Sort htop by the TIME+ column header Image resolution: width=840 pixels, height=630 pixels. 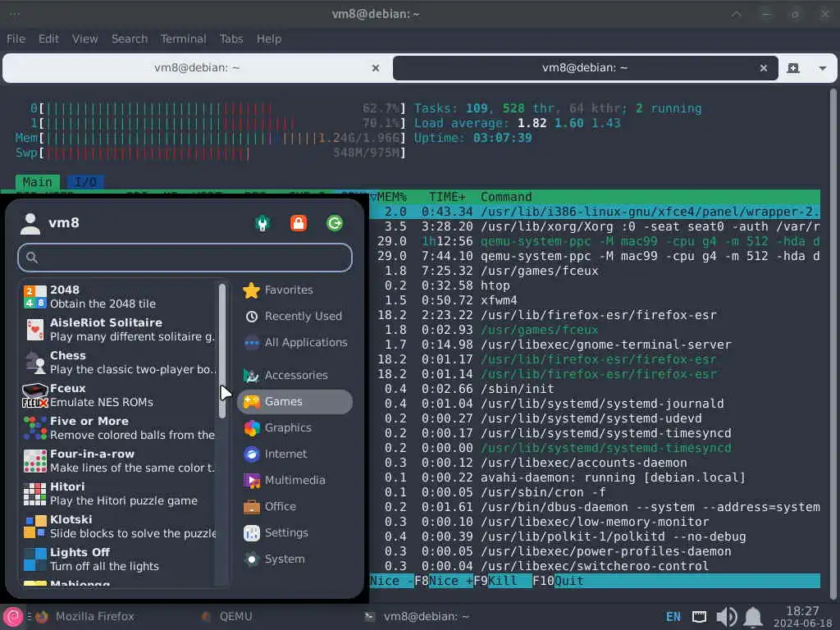(x=447, y=197)
